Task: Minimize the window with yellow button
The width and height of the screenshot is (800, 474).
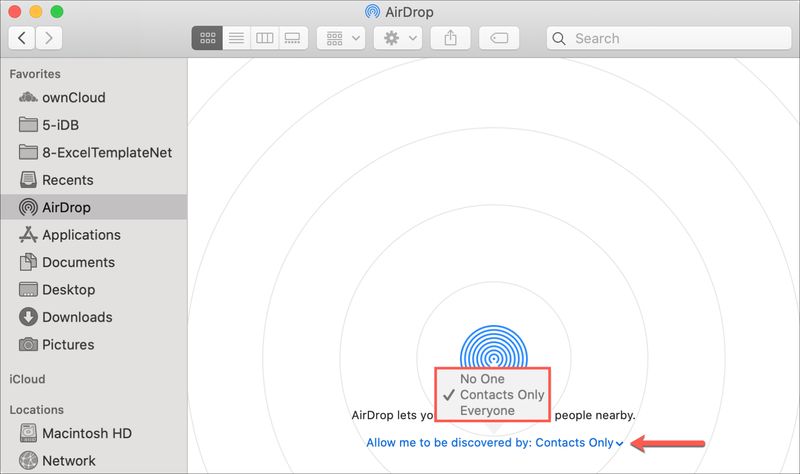Action: coord(36,12)
